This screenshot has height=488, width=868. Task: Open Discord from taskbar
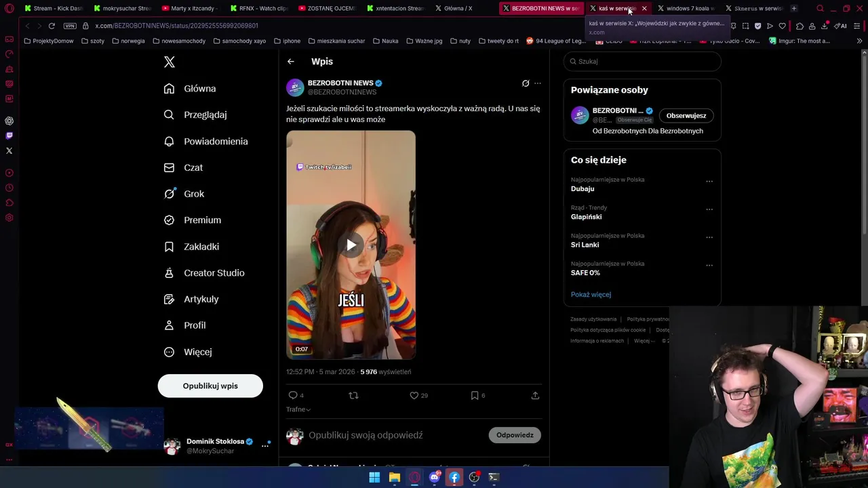coord(435,477)
